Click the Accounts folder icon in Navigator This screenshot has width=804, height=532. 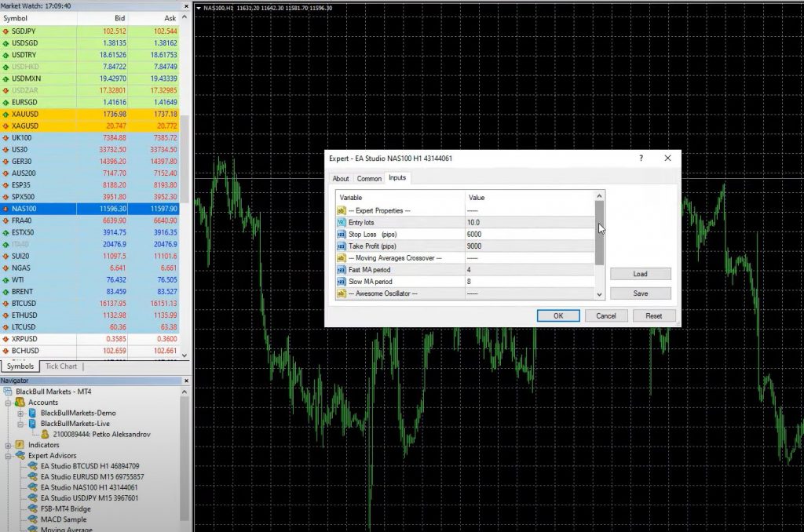[20, 402]
